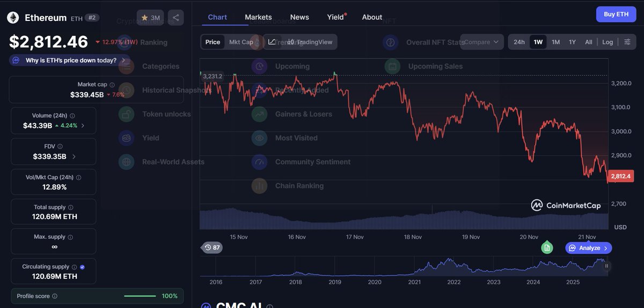Click the 18 Nov date axis label
This screenshot has width=644, height=308.
point(413,237)
